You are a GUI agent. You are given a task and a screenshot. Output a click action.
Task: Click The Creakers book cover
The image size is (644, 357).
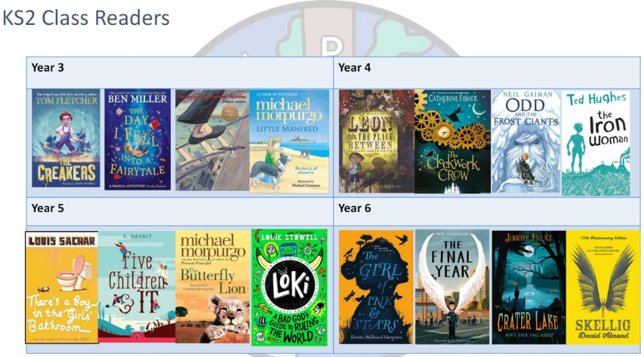coord(66,138)
